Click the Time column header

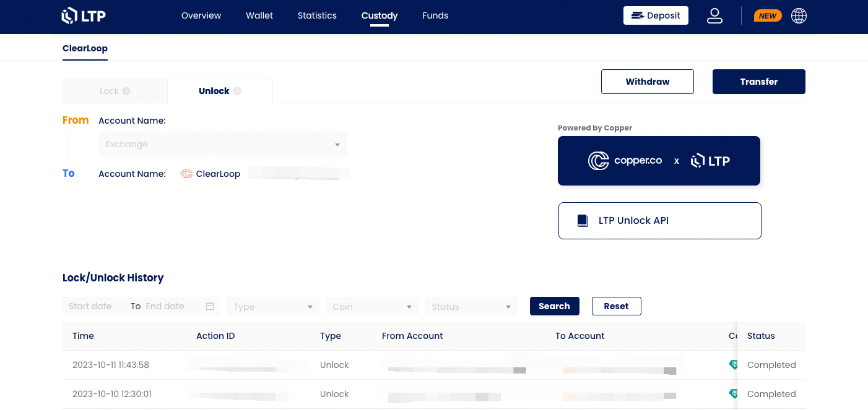[x=83, y=336]
